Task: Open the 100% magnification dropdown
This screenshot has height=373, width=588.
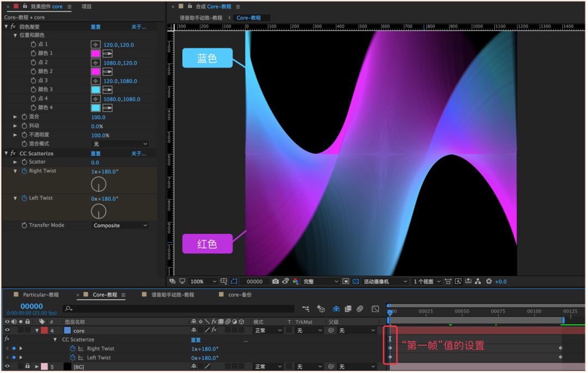Action: click(x=203, y=282)
